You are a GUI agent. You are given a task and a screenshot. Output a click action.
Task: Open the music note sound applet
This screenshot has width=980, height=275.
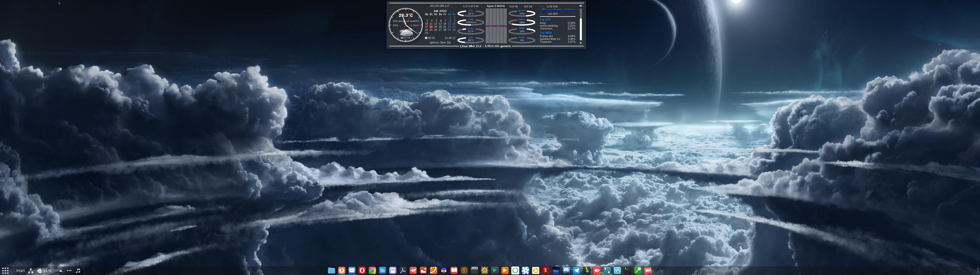tap(78, 271)
